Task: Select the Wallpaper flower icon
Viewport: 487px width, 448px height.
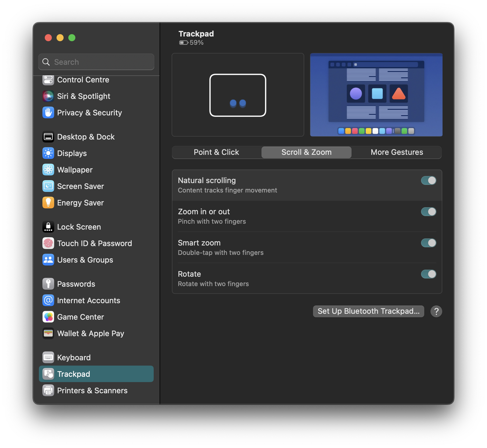Action: coord(48,170)
